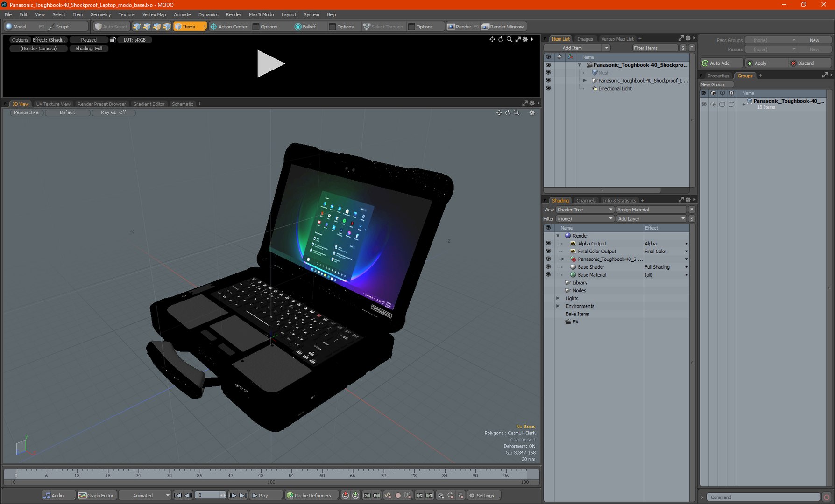Viewport: 835px width, 504px height.
Task: Hide the Alpha Output layer
Action: (x=548, y=243)
